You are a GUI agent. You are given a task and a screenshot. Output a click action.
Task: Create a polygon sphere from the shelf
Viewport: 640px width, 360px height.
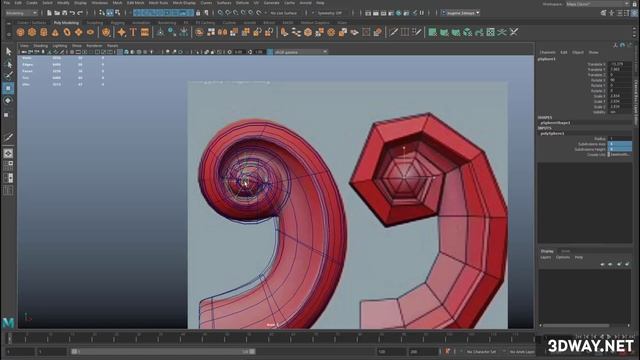(20, 32)
